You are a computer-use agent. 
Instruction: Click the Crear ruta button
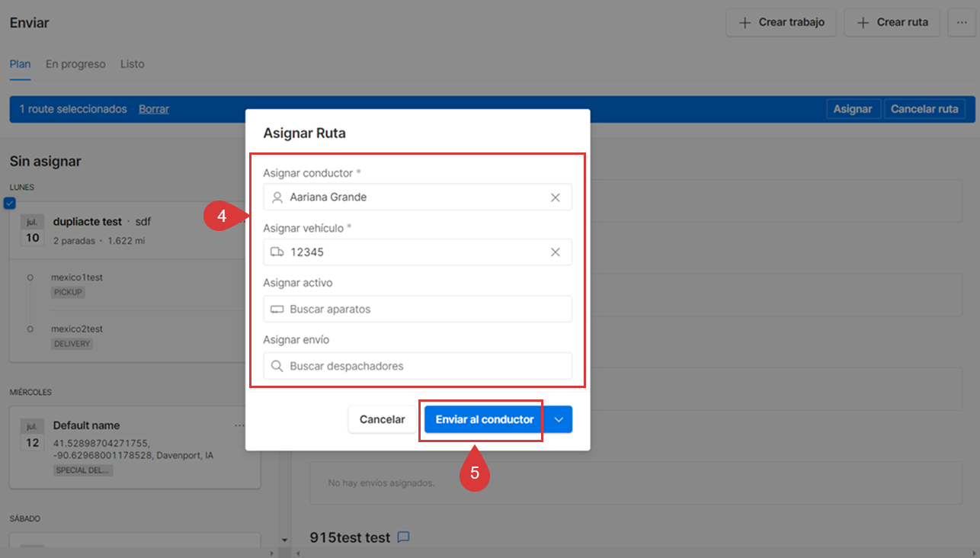click(892, 23)
